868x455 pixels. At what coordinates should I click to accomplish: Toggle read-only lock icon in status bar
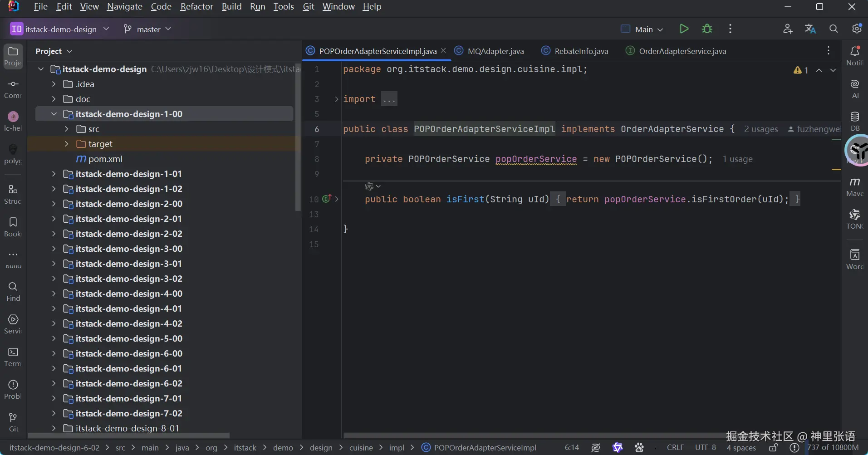(774, 448)
